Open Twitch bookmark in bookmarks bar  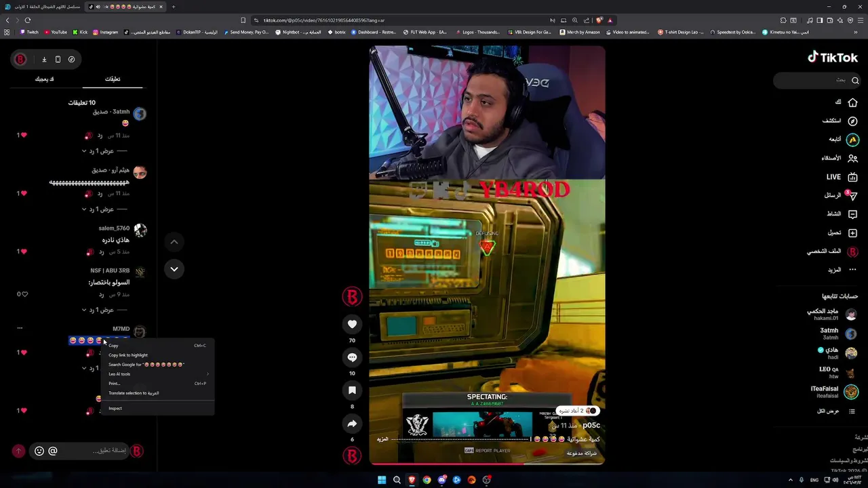[x=29, y=32]
